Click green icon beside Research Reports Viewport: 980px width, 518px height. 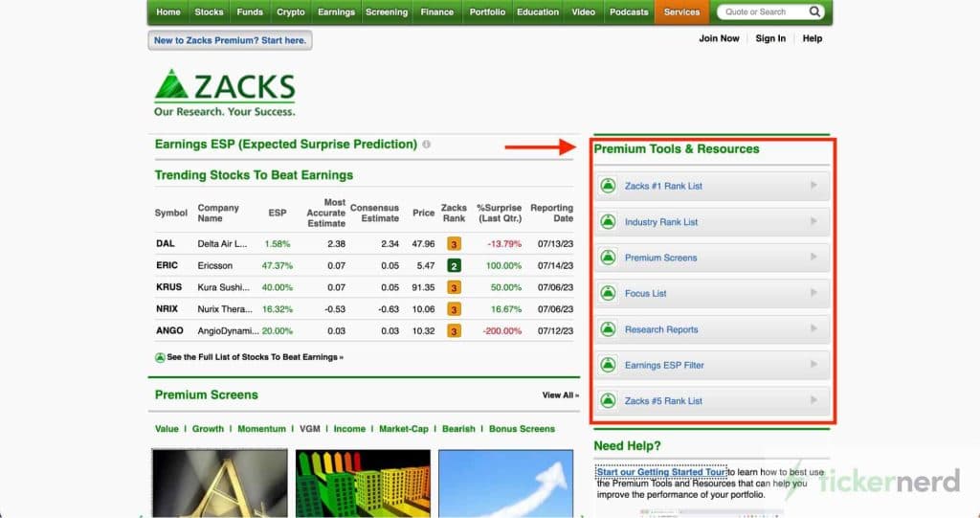pos(608,329)
